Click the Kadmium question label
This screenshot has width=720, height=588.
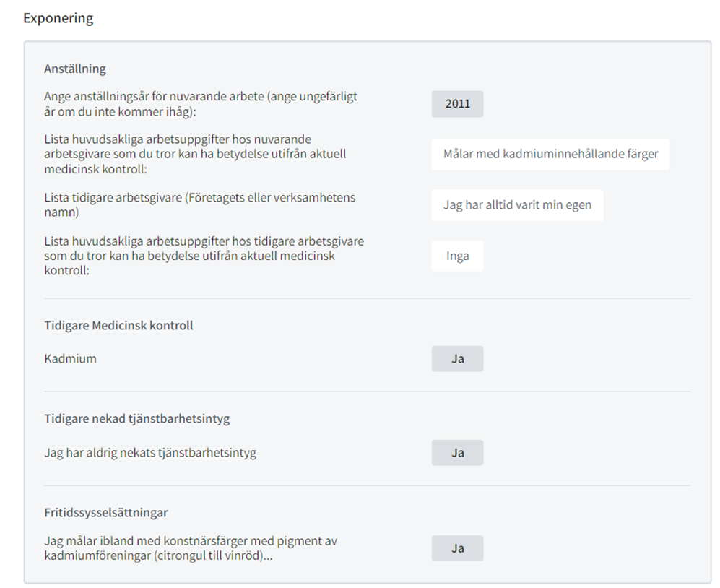coord(70,358)
